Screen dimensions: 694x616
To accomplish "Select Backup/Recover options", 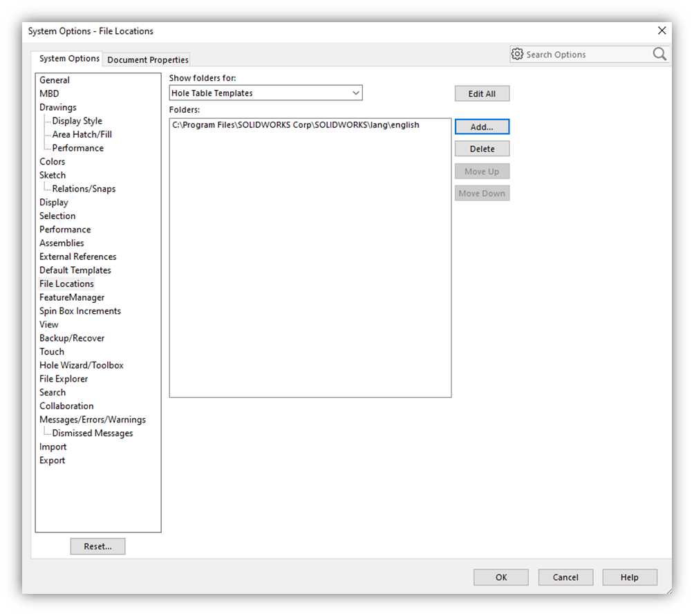I will (x=72, y=337).
